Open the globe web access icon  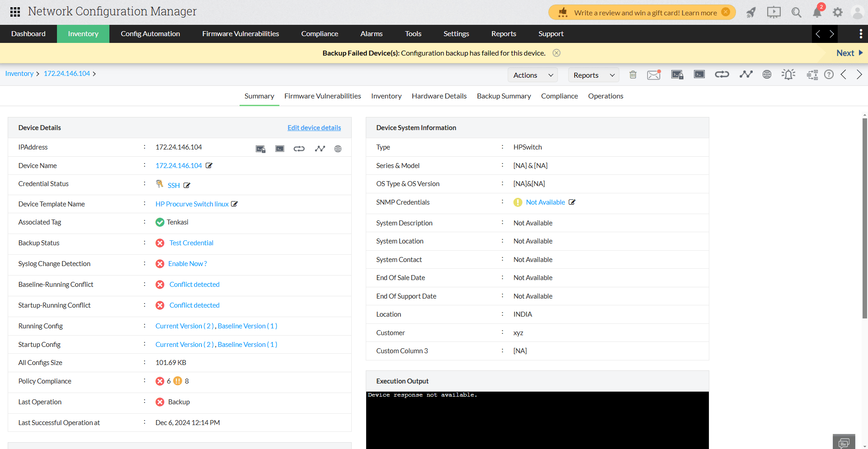pos(767,74)
